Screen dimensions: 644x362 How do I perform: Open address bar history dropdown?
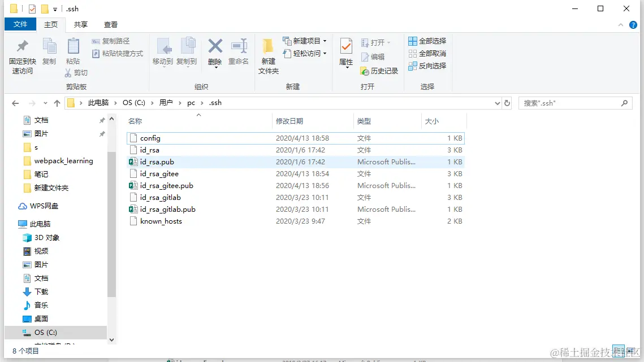point(498,103)
